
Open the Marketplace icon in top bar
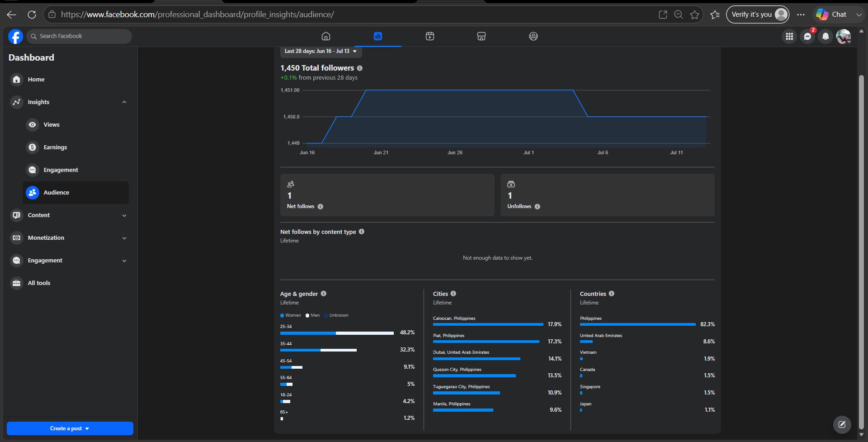pos(481,36)
